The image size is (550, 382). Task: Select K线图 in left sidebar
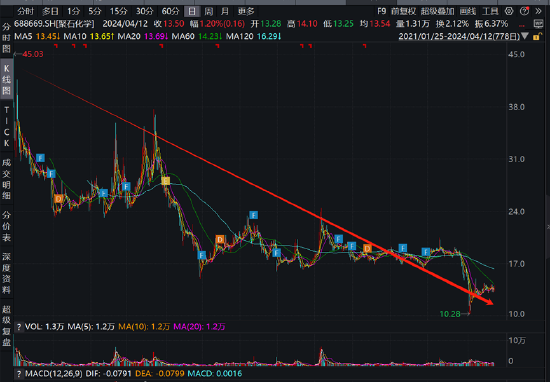tap(7, 80)
